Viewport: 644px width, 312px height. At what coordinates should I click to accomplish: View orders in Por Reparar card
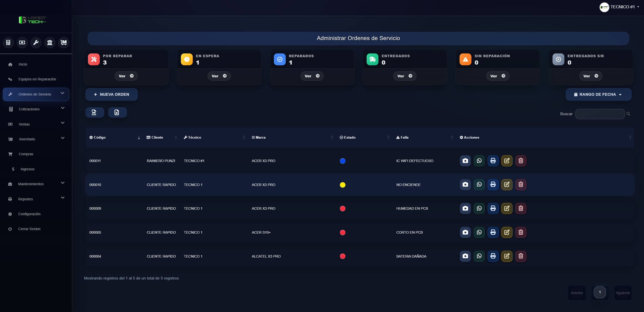tap(126, 76)
